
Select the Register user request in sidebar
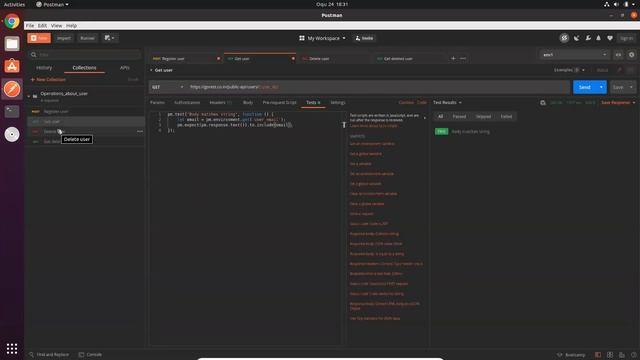[86, 111]
